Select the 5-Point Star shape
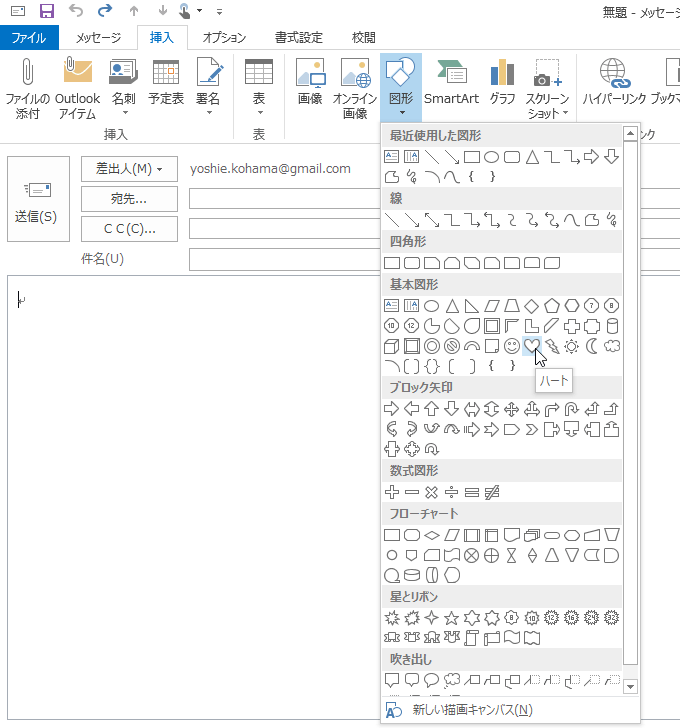Viewport: 680px width, 728px height. 452,618
